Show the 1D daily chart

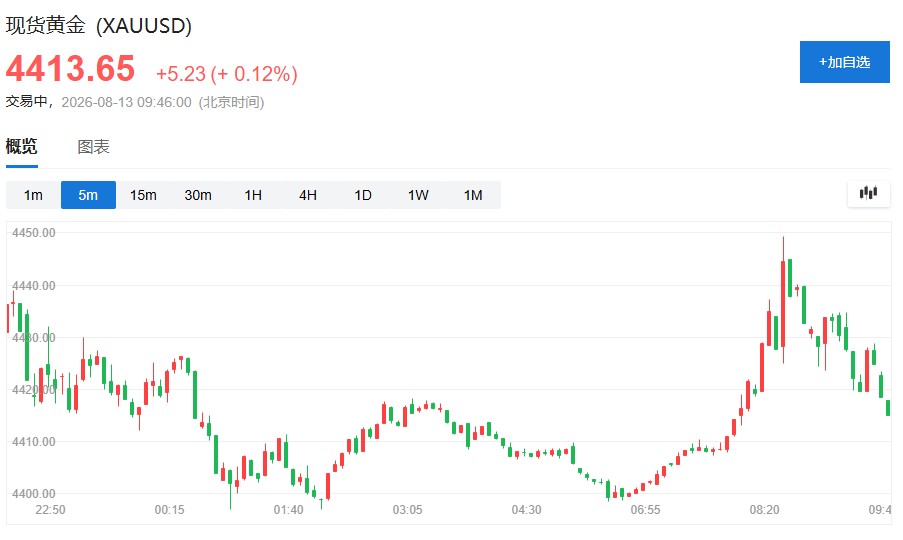click(x=363, y=195)
